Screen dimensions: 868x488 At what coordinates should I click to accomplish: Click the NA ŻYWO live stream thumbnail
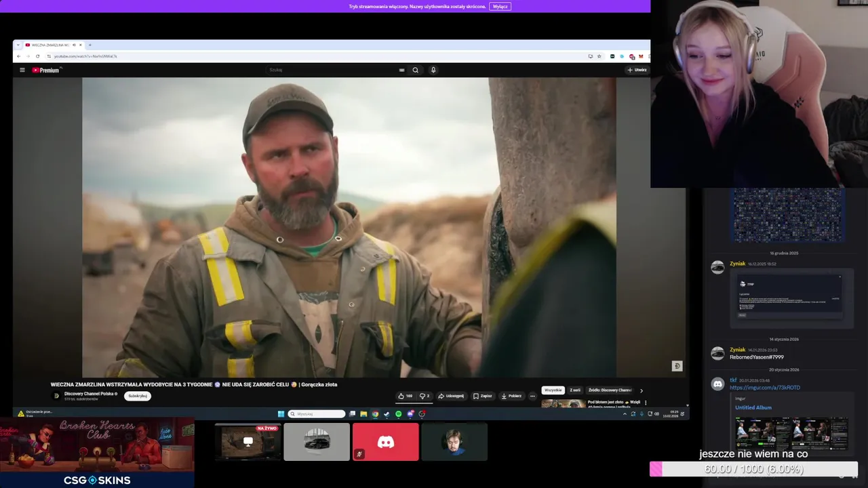[x=248, y=442]
